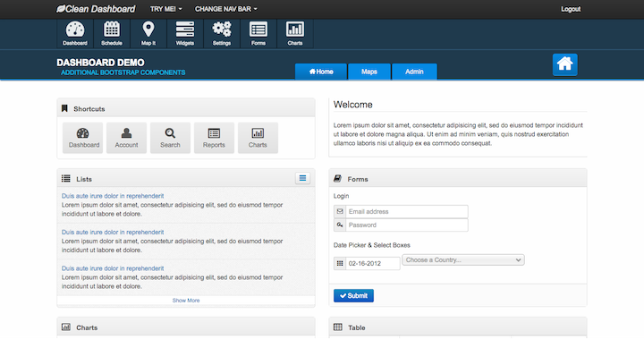Open the Settings gears icon
Image resolution: width=644 pixels, height=348 pixels.
click(x=222, y=34)
